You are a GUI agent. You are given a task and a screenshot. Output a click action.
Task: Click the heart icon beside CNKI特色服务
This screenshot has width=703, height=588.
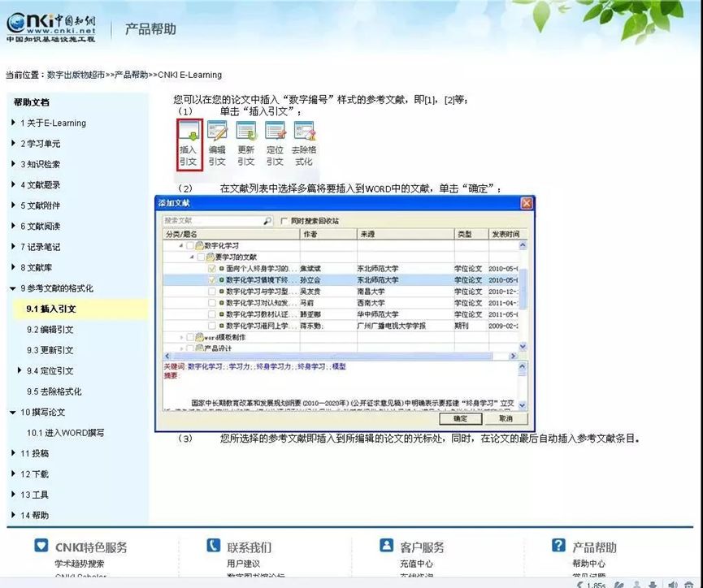[x=41, y=546]
